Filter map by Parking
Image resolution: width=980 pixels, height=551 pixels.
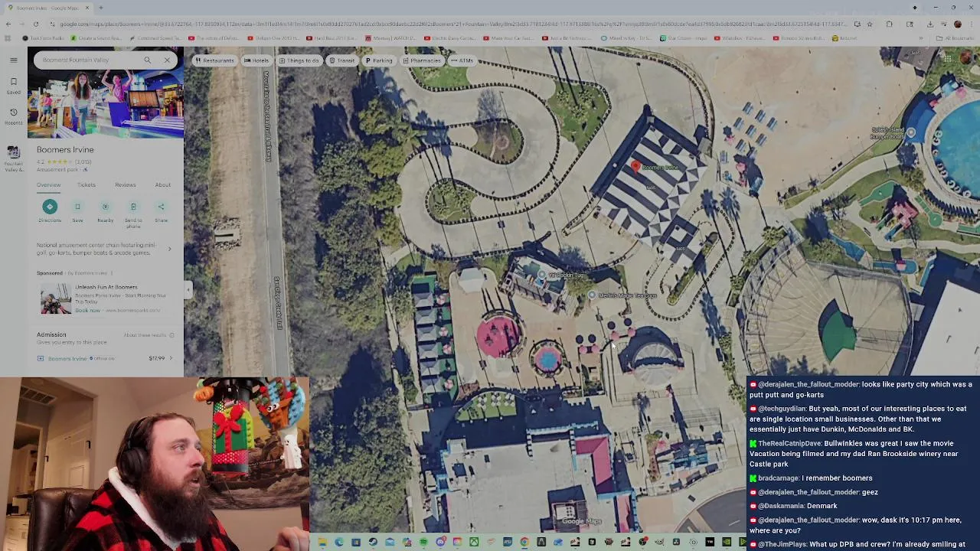[x=379, y=60]
